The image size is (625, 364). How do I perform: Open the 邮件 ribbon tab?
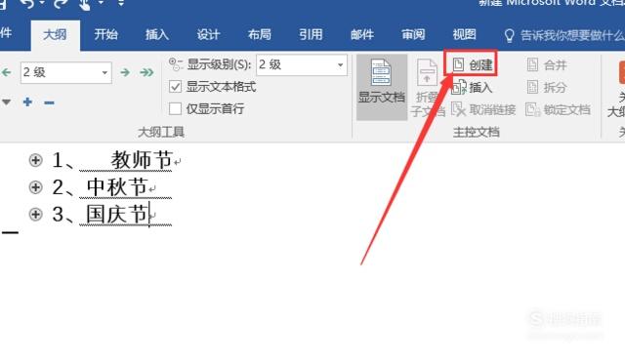[362, 35]
